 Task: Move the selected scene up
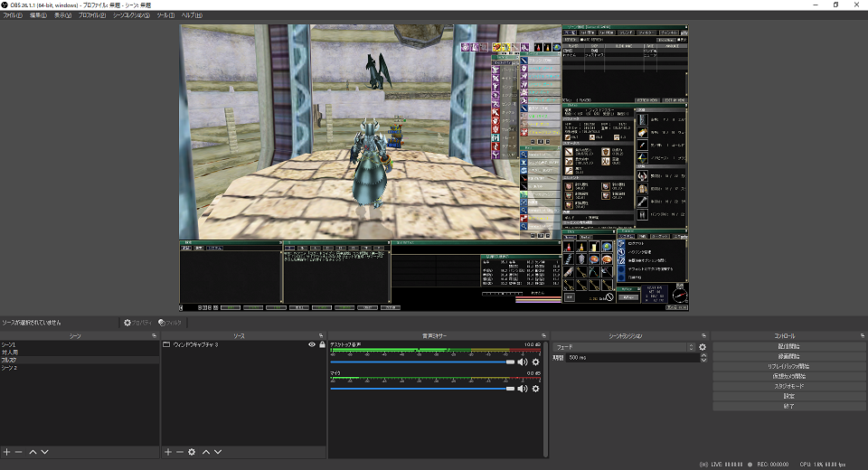click(33, 452)
